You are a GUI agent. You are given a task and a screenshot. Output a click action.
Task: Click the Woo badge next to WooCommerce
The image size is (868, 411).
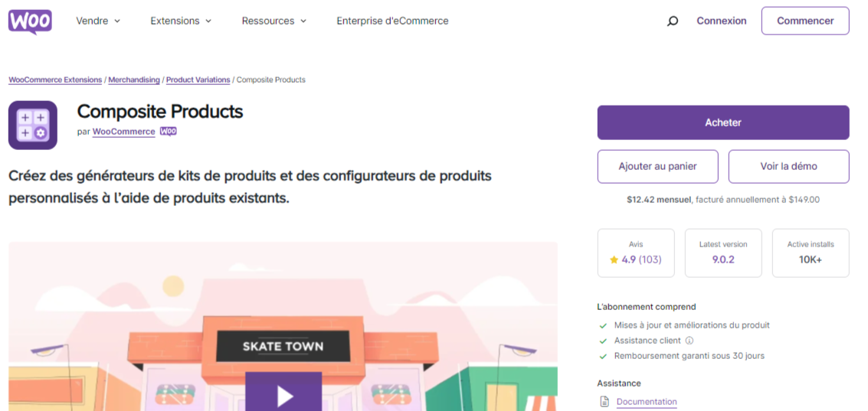tap(169, 132)
